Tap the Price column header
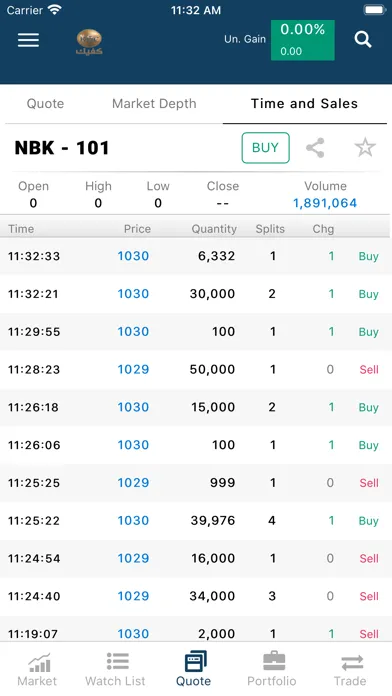Image resolution: width=392 pixels, height=696 pixels. pos(137,229)
